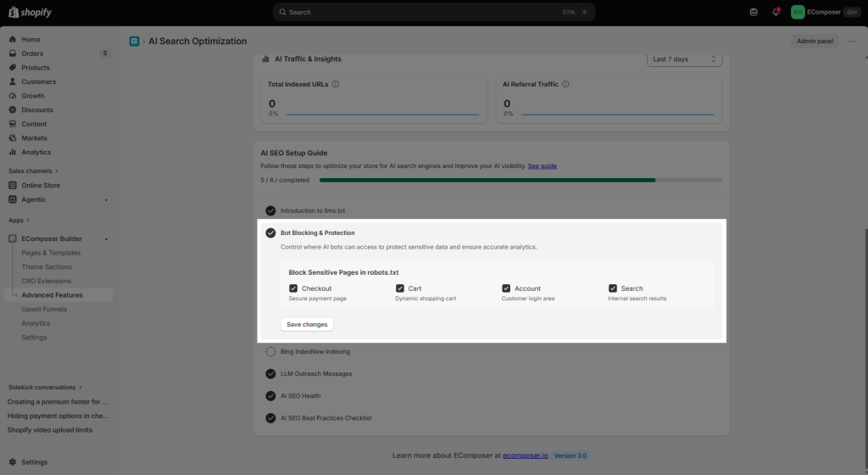Click the Version 3.0 badge
The image size is (868, 475).
(570, 455)
